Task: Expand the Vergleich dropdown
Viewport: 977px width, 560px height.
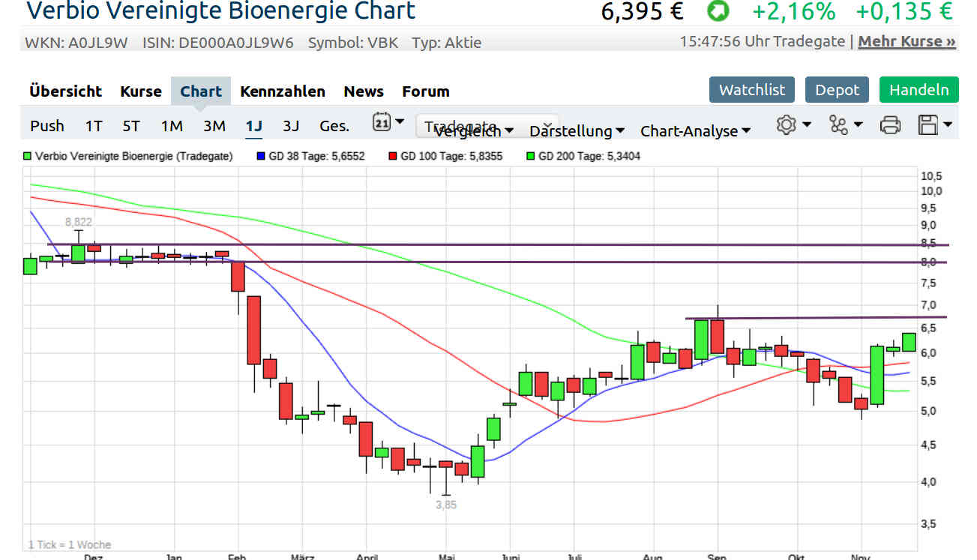Action: (x=474, y=131)
